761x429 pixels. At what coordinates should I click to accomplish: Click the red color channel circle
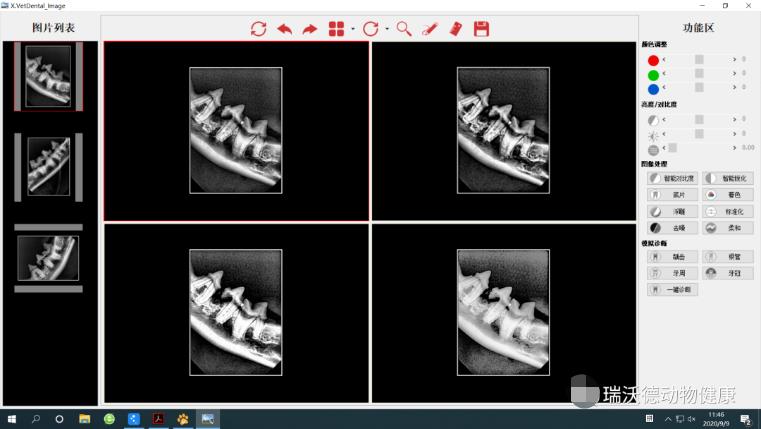pos(653,60)
